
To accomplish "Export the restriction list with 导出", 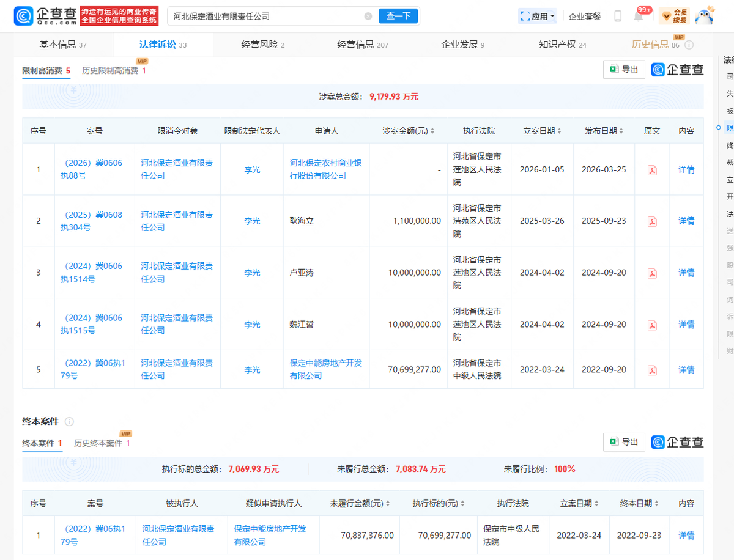I will point(624,70).
